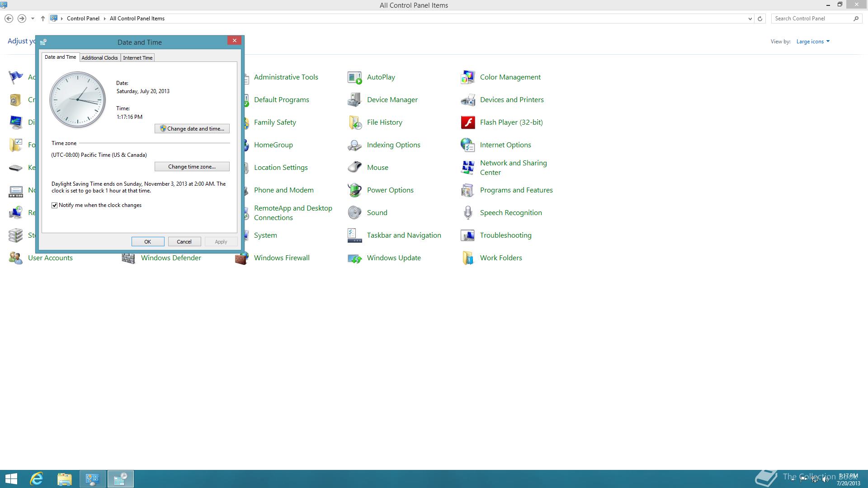Click Control Panel in breadcrumb path

pyautogui.click(x=83, y=19)
